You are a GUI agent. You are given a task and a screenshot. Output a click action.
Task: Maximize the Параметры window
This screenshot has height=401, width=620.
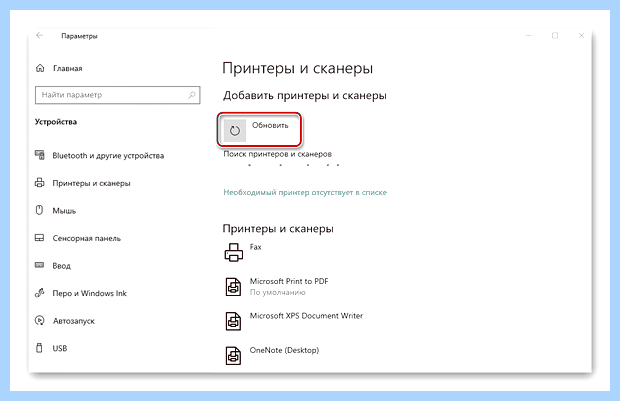[555, 36]
